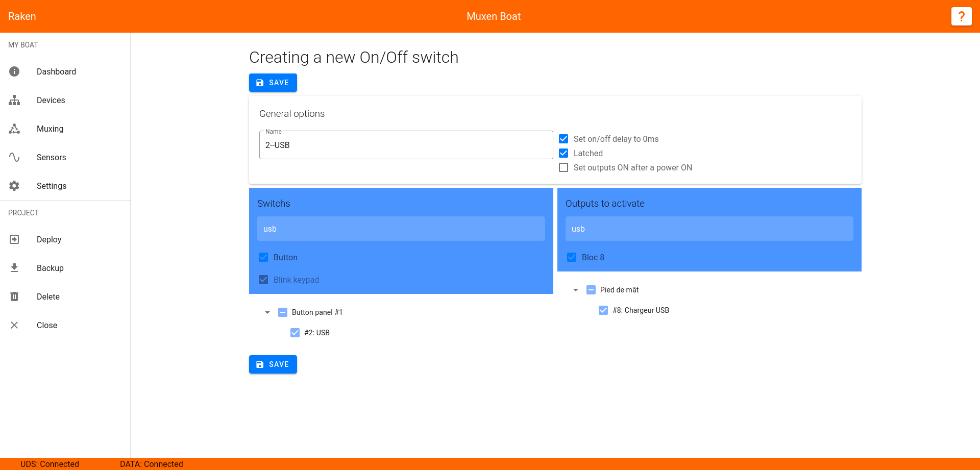Collapse the Pied de mât tree node
The height and width of the screenshot is (470, 980).
pyautogui.click(x=576, y=290)
